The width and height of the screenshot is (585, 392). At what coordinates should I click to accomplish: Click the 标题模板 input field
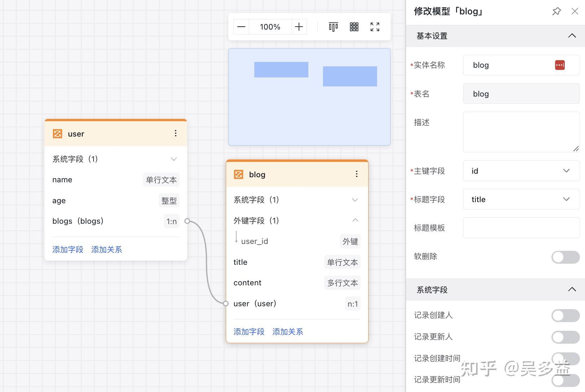(x=520, y=228)
